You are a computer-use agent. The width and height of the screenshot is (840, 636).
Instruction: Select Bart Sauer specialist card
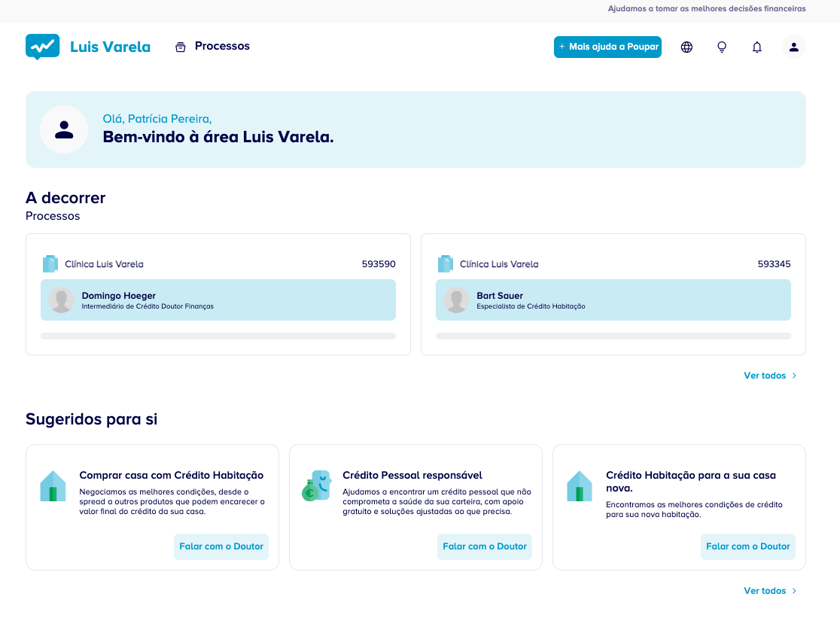pos(613,300)
